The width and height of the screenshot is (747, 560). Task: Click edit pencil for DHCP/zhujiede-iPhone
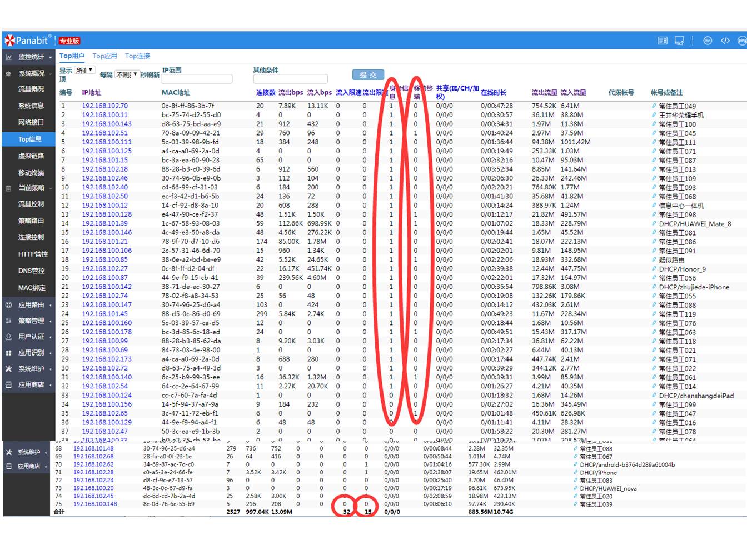(x=654, y=287)
